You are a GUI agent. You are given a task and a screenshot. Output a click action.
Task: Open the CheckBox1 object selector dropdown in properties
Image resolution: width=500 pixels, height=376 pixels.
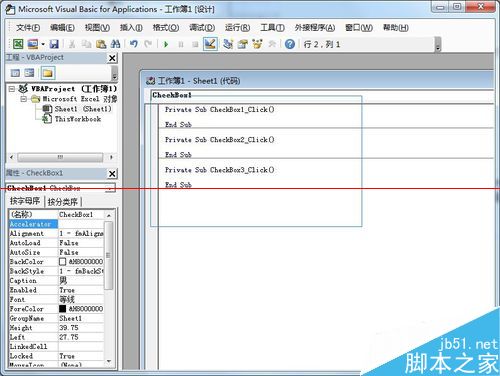point(110,188)
